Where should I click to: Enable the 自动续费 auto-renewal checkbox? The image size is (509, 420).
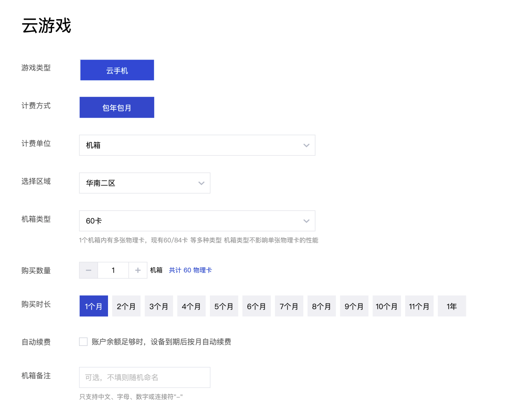[83, 342]
